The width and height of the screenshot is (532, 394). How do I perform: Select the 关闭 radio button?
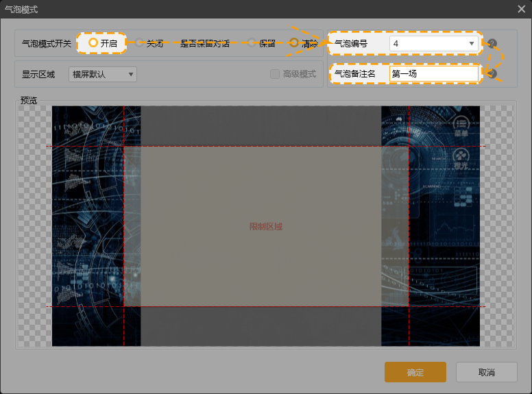[x=139, y=43]
